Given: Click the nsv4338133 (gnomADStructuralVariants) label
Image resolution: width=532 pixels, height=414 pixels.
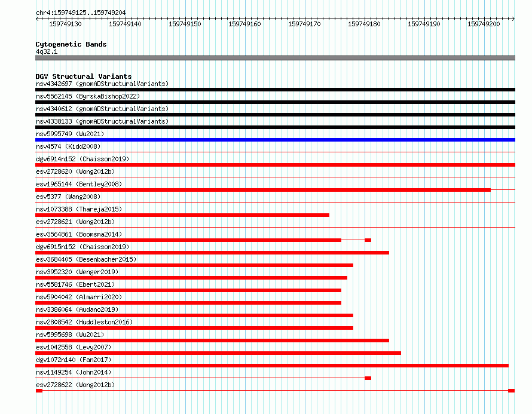Looking at the screenshot, I should (102, 121).
